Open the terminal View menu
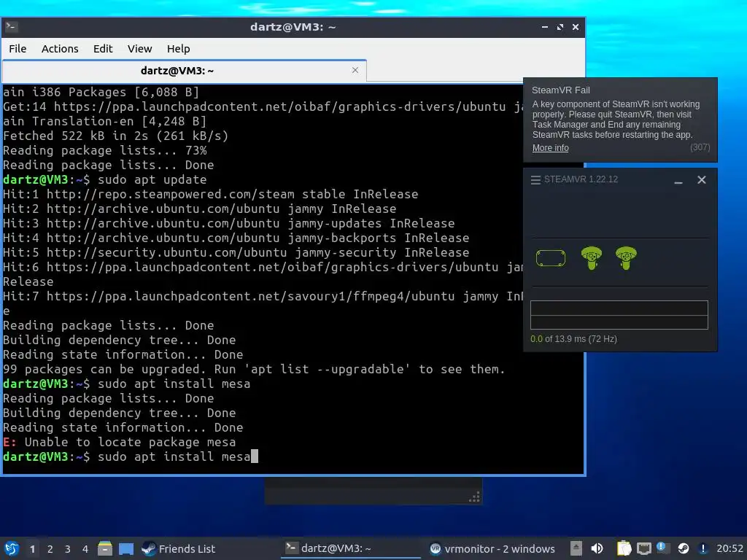 click(x=139, y=49)
